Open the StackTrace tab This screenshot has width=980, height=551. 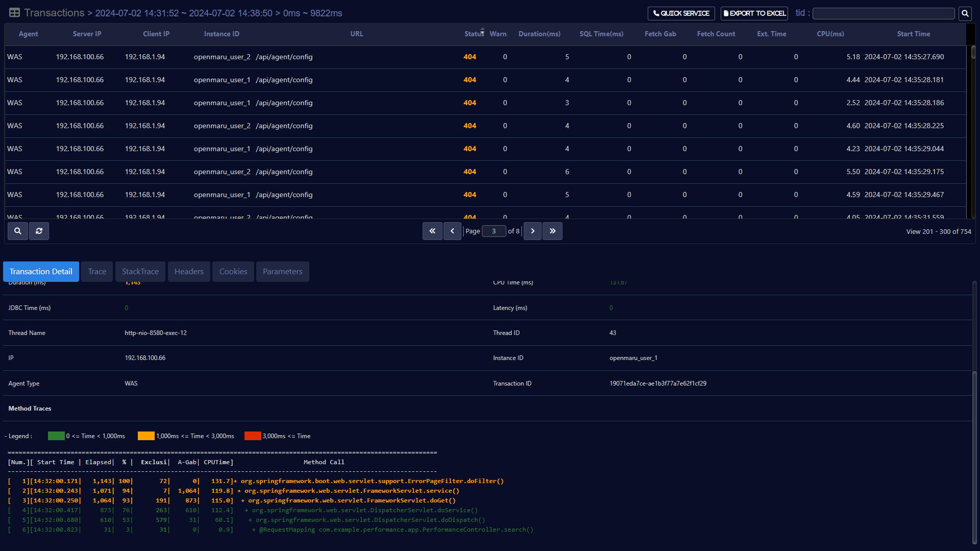click(140, 272)
